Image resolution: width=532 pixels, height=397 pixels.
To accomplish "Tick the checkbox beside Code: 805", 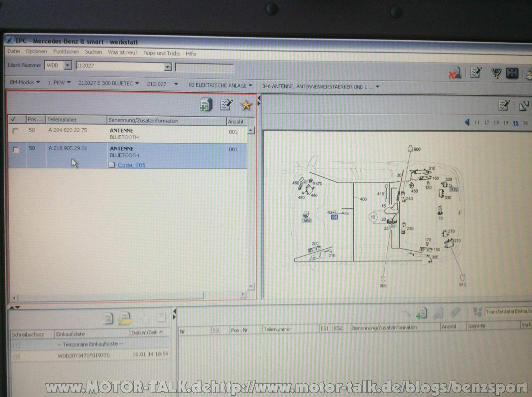I will click(x=112, y=165).
